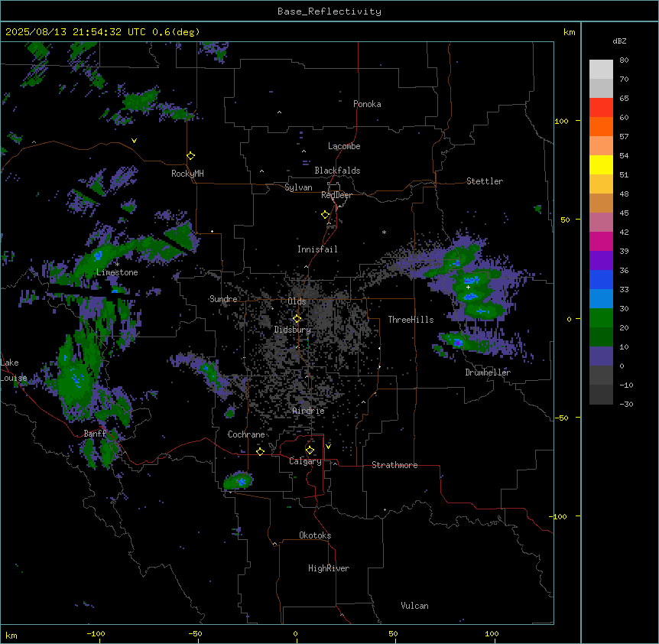Click the yellow diamond marker above Calgary label
659x644 pixels.
click(x=310, y=450)
